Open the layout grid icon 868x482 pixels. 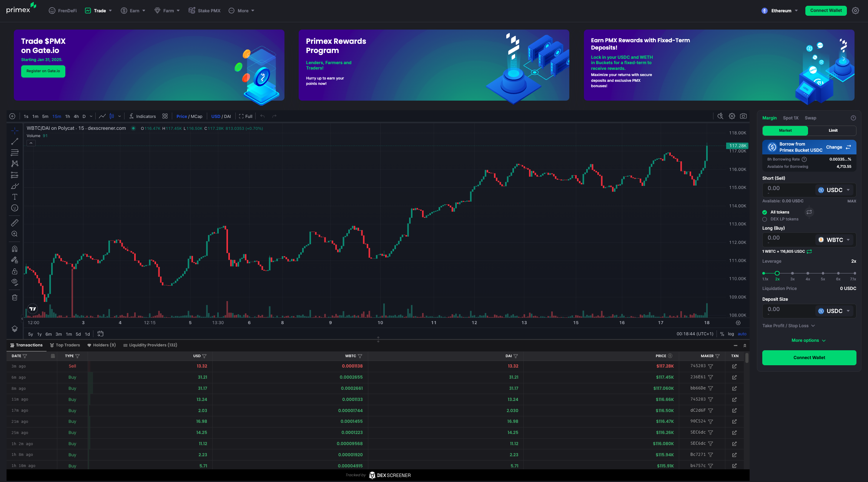point(165,116)
